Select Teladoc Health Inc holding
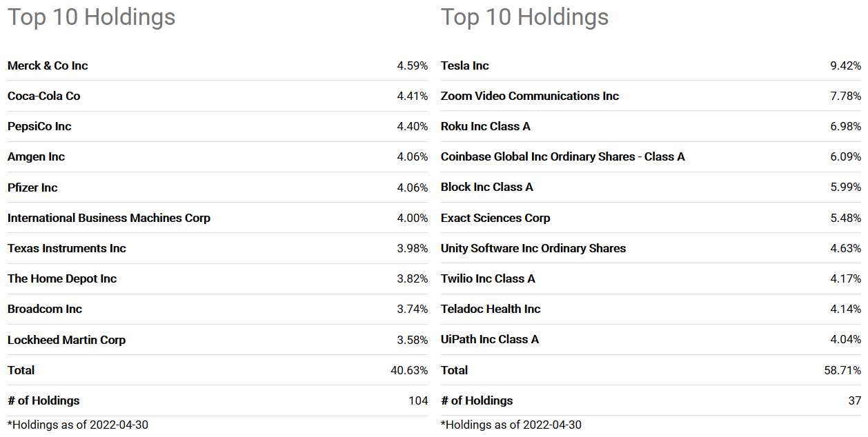This screenshot has height=437, width=868. coord(491,309)
